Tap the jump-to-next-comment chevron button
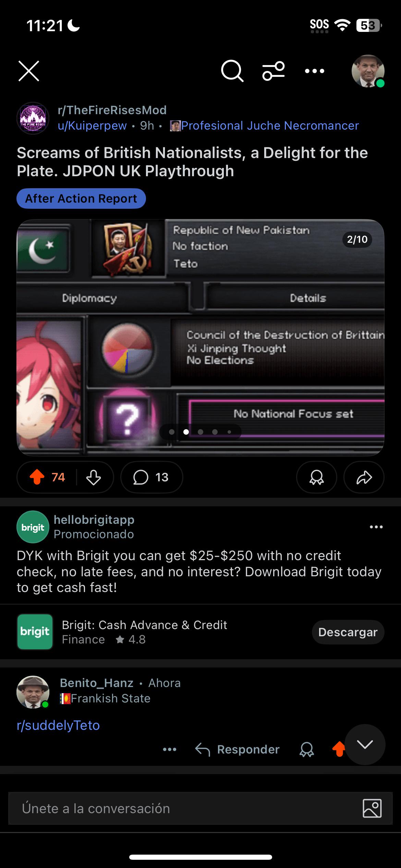 pos(365,744)
